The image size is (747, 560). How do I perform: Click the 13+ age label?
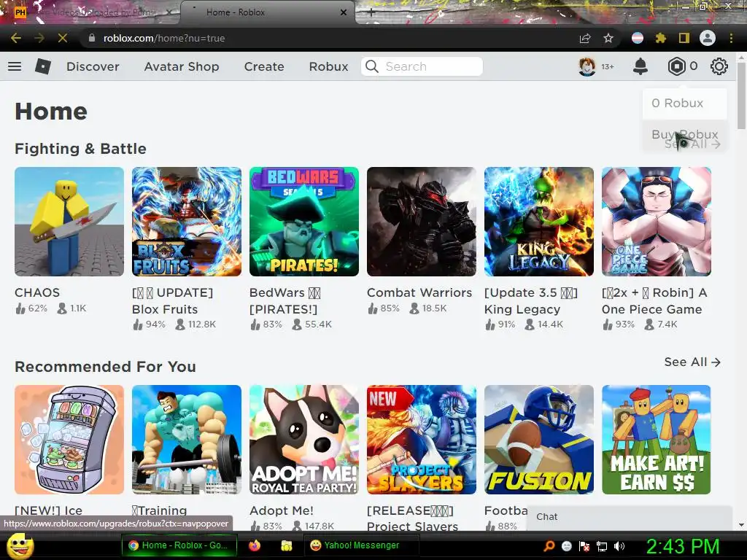click(x=608, y=66)
